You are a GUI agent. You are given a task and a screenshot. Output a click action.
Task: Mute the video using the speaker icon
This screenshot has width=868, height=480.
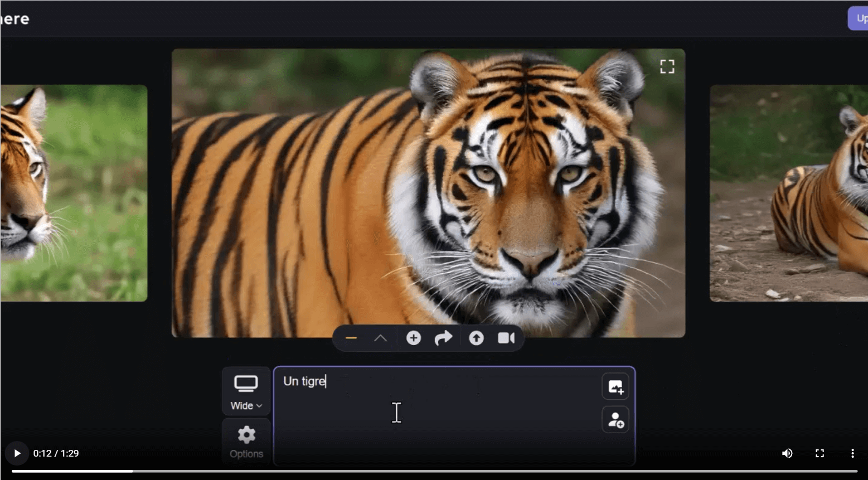[787, 453]
